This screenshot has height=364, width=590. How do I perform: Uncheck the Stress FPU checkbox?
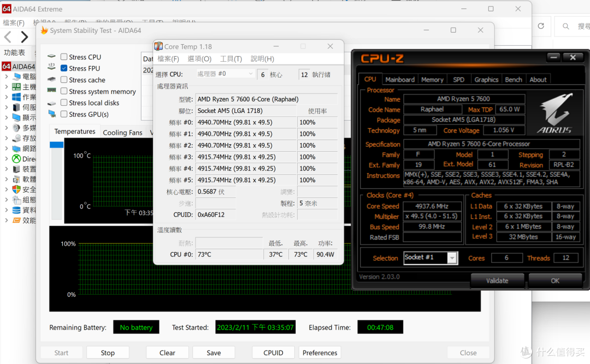pyautogui.click(x=64, y=68)
